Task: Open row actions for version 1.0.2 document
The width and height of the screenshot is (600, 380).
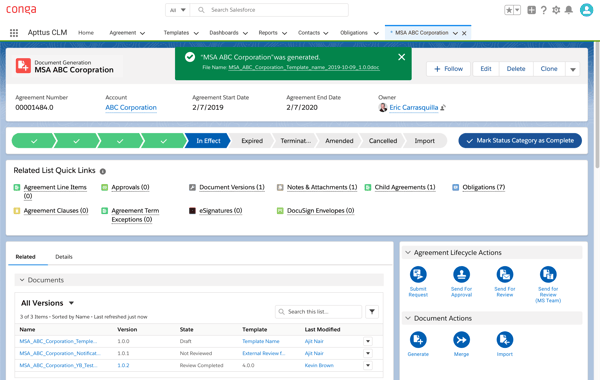Action: pos(368,365)
